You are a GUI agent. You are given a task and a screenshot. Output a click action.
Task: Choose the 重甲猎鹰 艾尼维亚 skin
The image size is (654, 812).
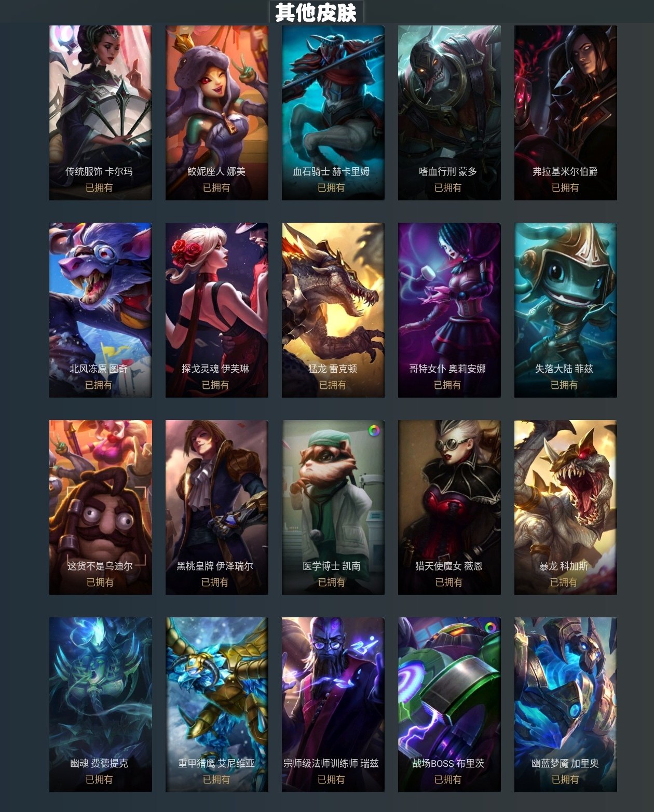pyautogui.click(x=217, y=705)
